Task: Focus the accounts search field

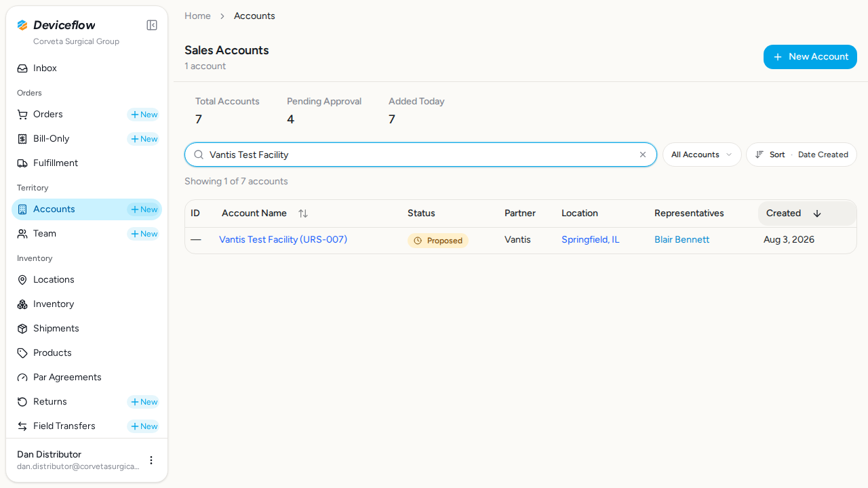Action: (420, 155)
